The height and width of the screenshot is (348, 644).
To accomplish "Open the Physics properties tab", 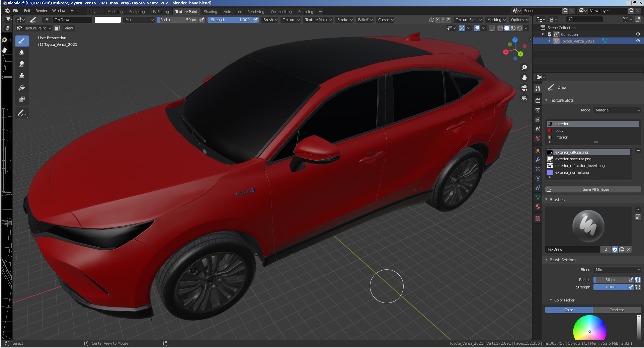I will [x=538, y=178].
